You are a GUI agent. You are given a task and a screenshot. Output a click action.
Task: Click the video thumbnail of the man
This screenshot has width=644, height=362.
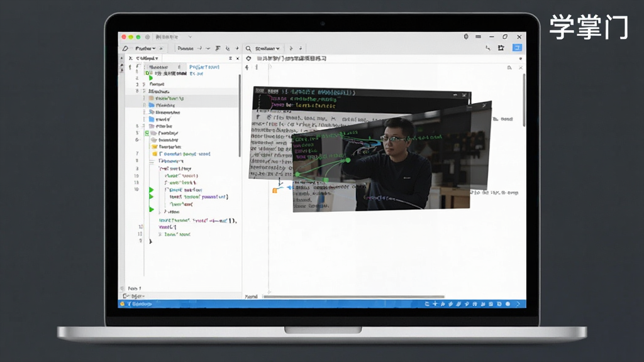pyautogui.click(x=391, y=158)
